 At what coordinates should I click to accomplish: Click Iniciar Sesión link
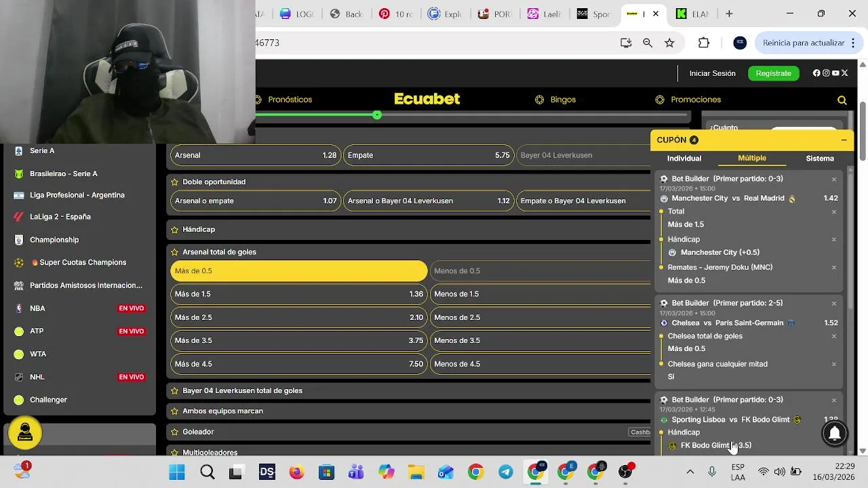(x=713, y=73)
